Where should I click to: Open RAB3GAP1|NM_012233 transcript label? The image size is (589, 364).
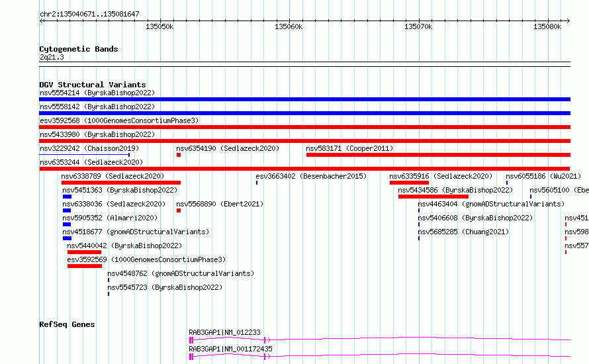pos(224,332)
